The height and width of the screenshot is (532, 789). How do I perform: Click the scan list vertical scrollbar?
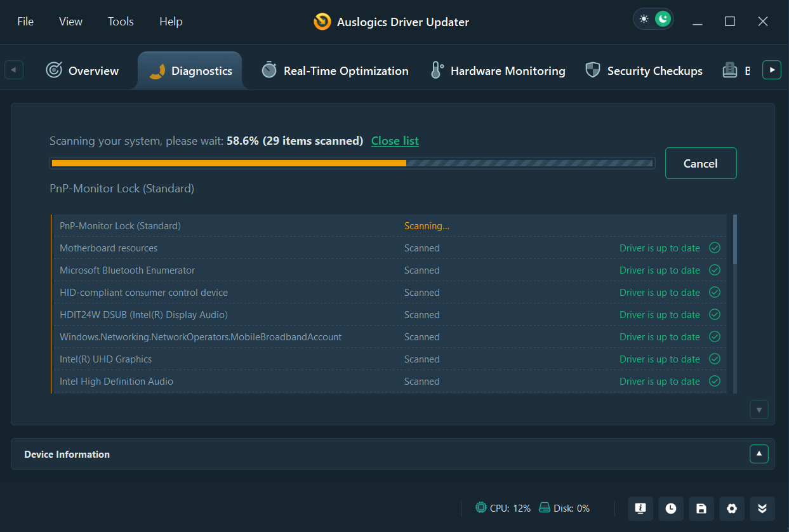pos(735,239)
